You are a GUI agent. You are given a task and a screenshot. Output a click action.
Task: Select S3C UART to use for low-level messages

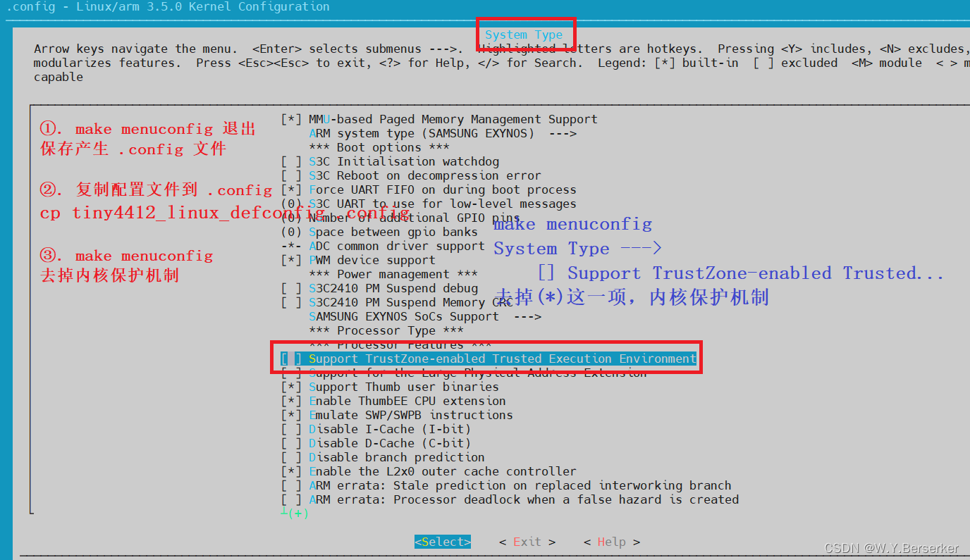click(x=429, y=204)
